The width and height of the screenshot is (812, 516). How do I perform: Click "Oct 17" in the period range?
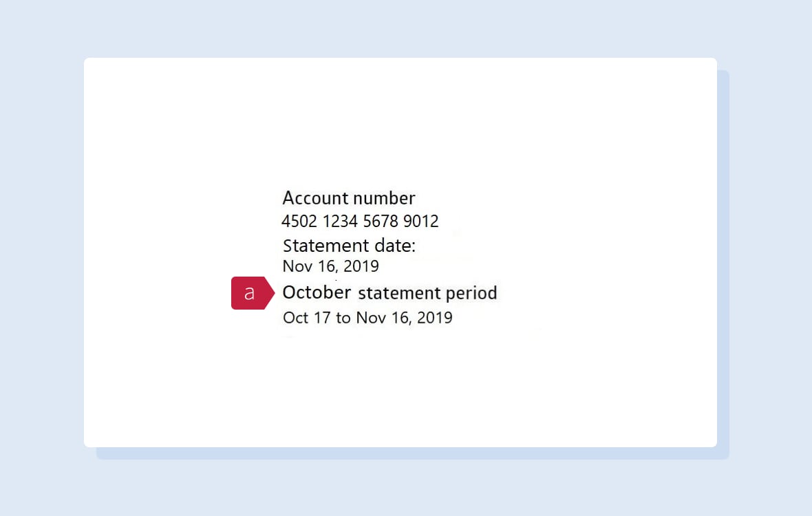(307, 318)
